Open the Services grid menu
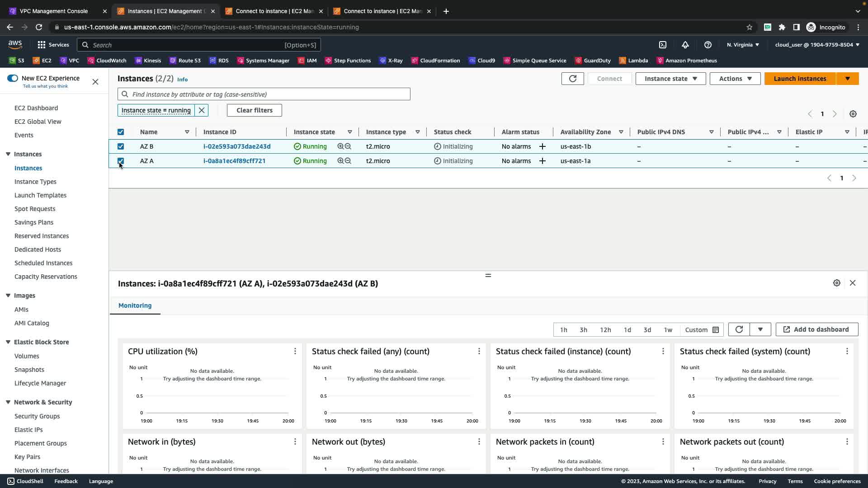868x488 pixels. coord(53,45)
